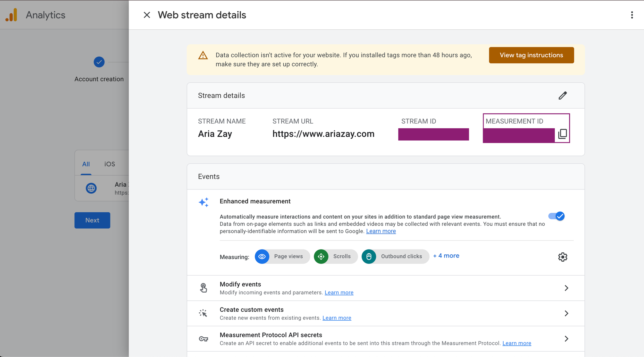The image size is (644, 357).
Task: Click the Scrolls measurement chip
Action: (x=335, y=256)
